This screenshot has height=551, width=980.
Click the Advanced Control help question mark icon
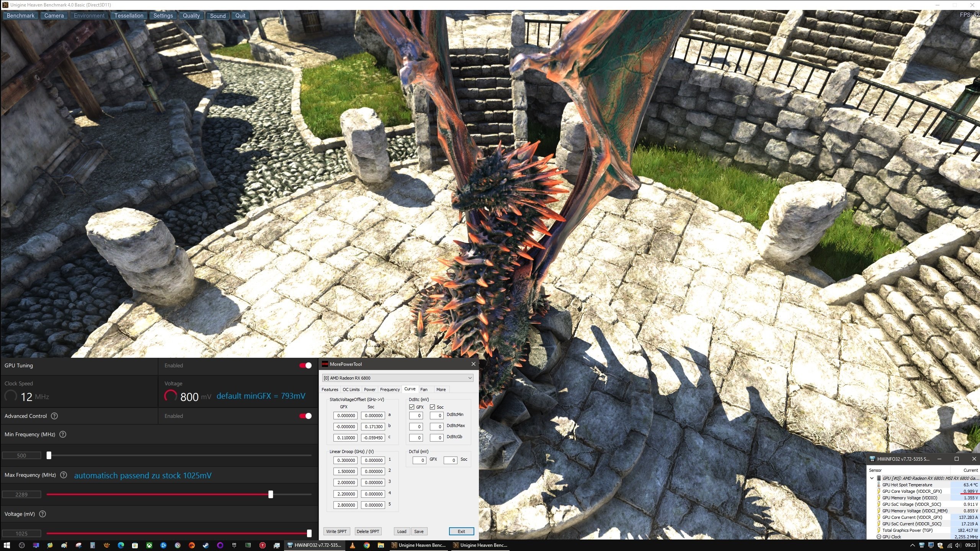point(54,416)
